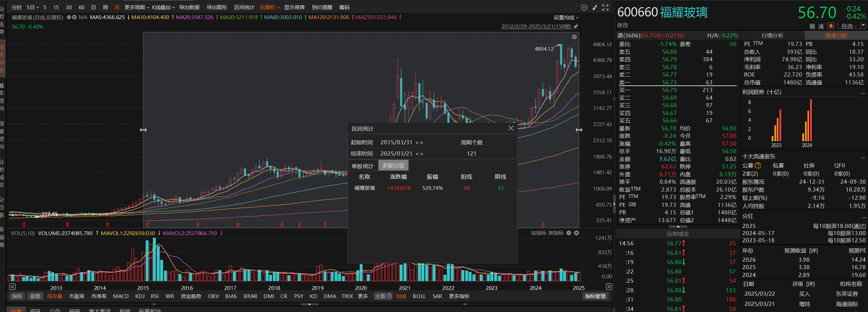Image resolution: width=868 pixels, height=312 pixels.
Task: Pin the date range with pushpin icon
Action: point(576,27)
